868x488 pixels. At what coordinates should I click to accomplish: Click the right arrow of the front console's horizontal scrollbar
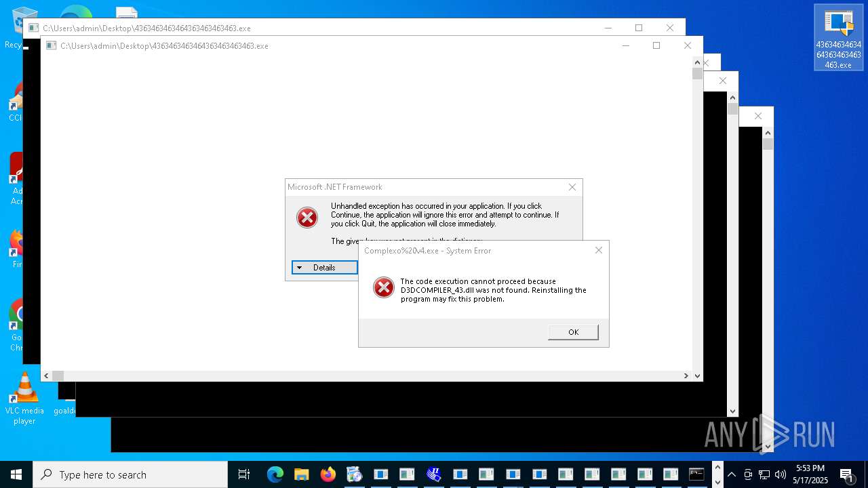pos(686,375)
